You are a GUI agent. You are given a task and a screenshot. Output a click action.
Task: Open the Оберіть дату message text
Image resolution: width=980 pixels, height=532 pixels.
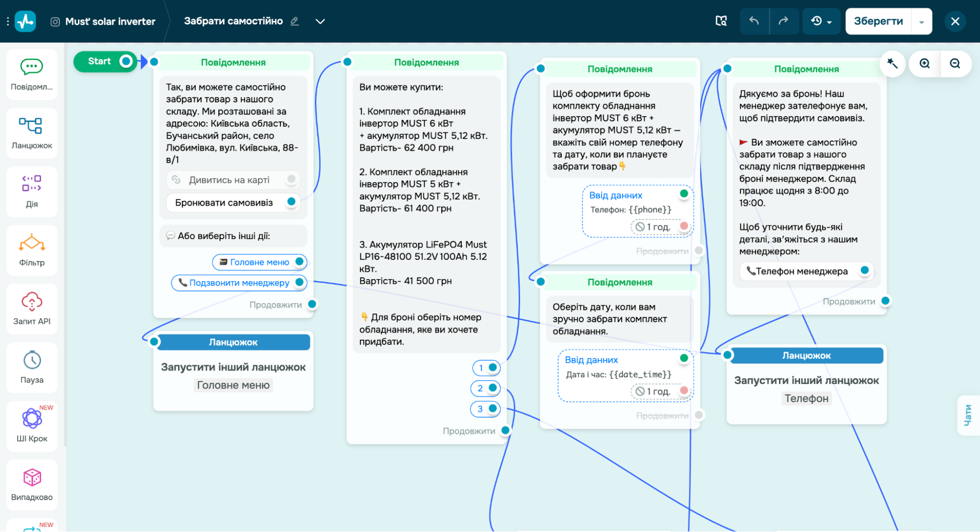(x=619, y=319)
